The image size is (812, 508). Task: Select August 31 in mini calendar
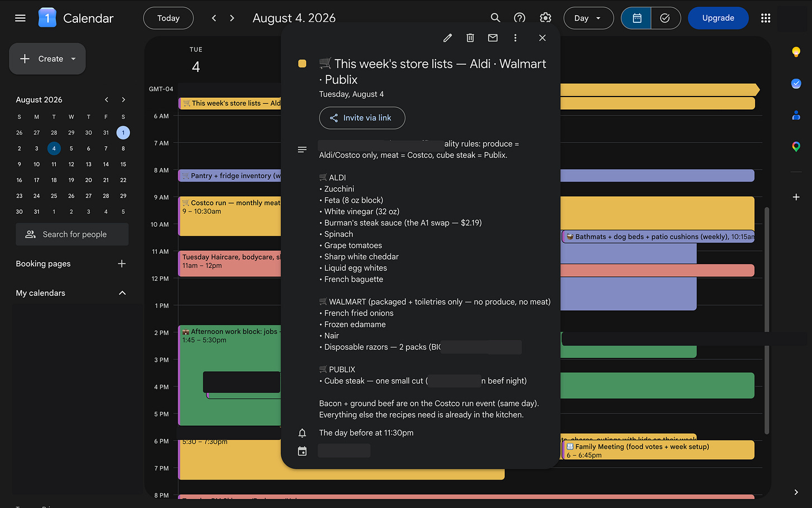click(x=36, y=212)
